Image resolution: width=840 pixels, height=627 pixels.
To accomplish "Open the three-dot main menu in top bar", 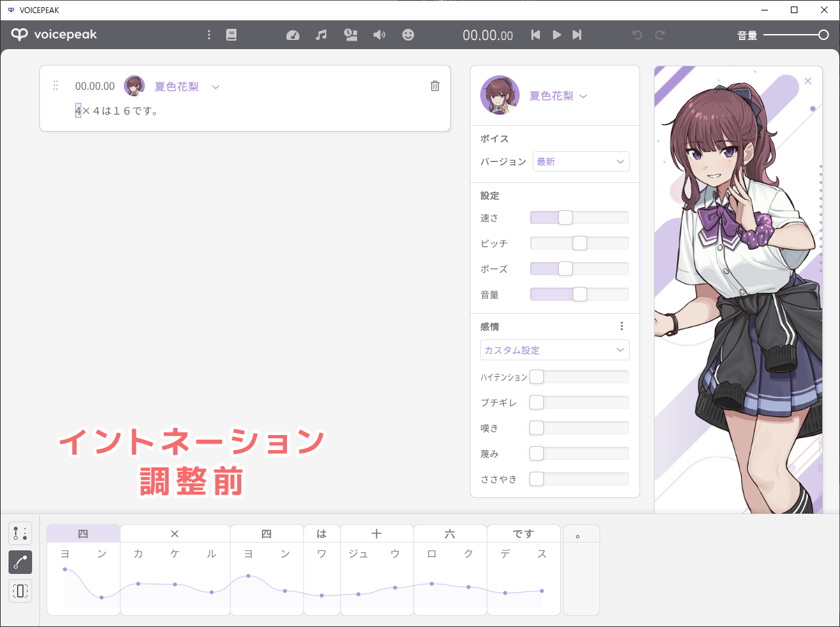I will click(209, 35).
